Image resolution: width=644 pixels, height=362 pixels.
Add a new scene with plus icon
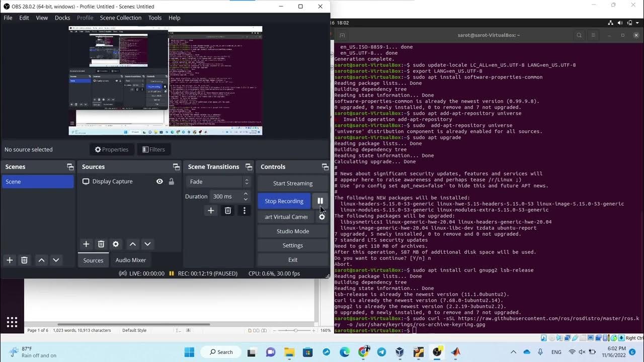(x=10, y=260)
